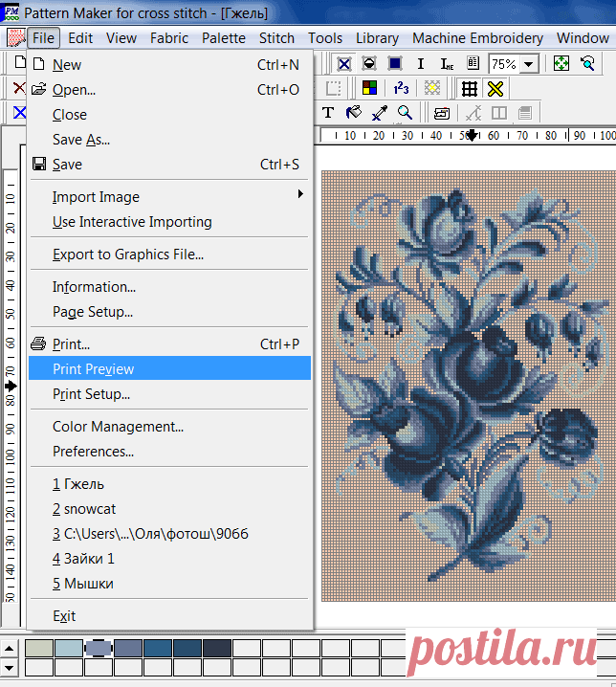This screenshot has width=616, height=687.
Task: Toggle the yellow cross stitch view button
Action: (495, 89)
